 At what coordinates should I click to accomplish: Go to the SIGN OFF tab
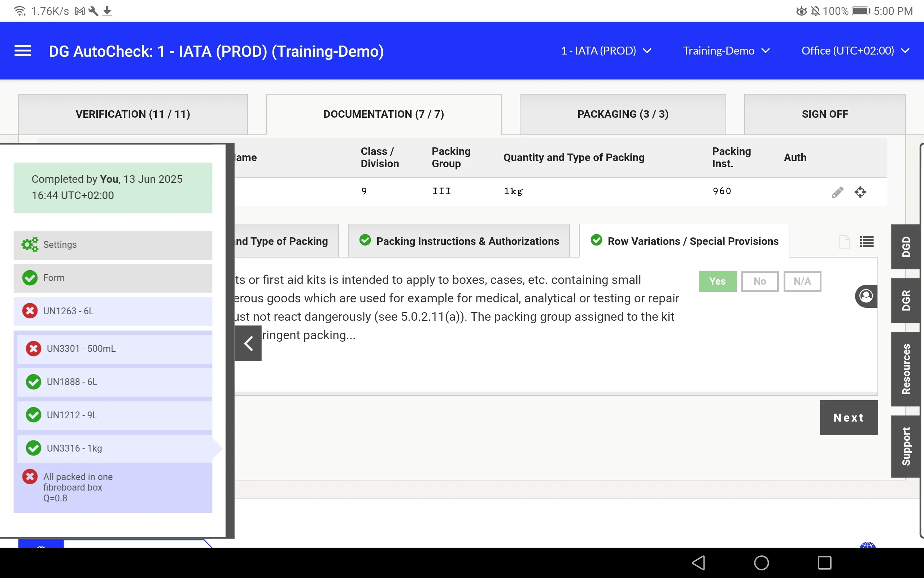point(825,114)
